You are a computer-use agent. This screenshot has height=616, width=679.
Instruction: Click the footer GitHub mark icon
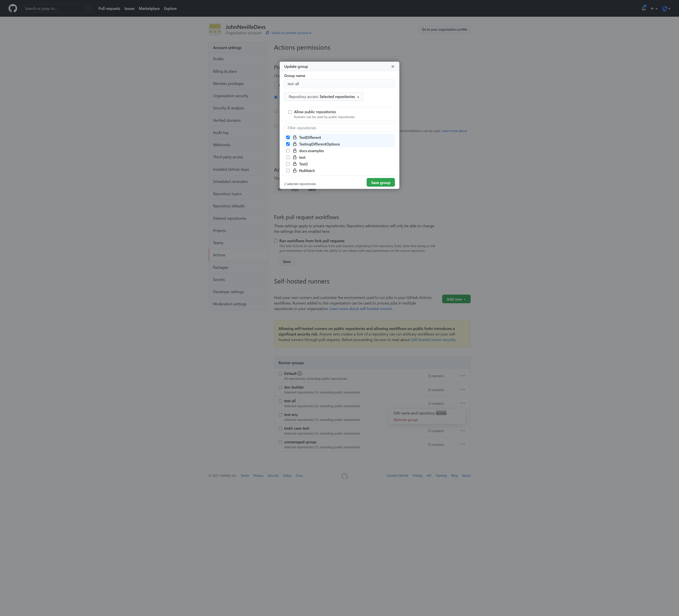pyautogui.click(x=345, y=476)
